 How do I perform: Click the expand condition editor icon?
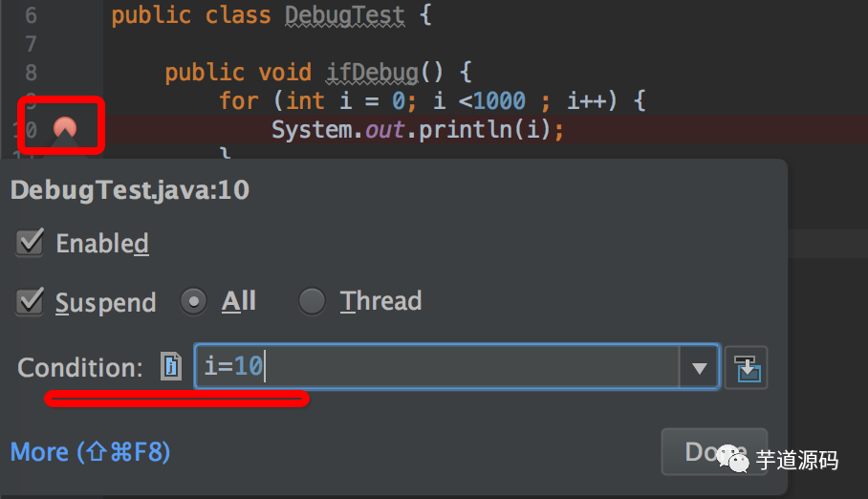point(747,368)
